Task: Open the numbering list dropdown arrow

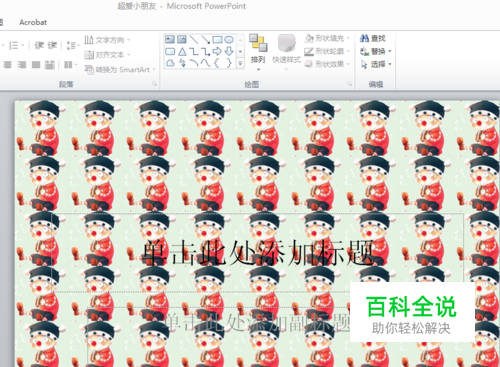Action: tap(23, 45)
